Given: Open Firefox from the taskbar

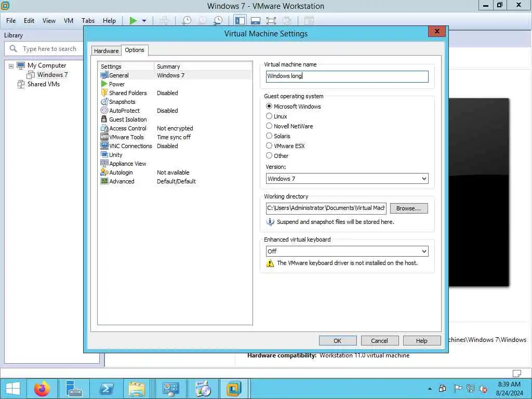Looking at the screenshot, I should [42, 389].
